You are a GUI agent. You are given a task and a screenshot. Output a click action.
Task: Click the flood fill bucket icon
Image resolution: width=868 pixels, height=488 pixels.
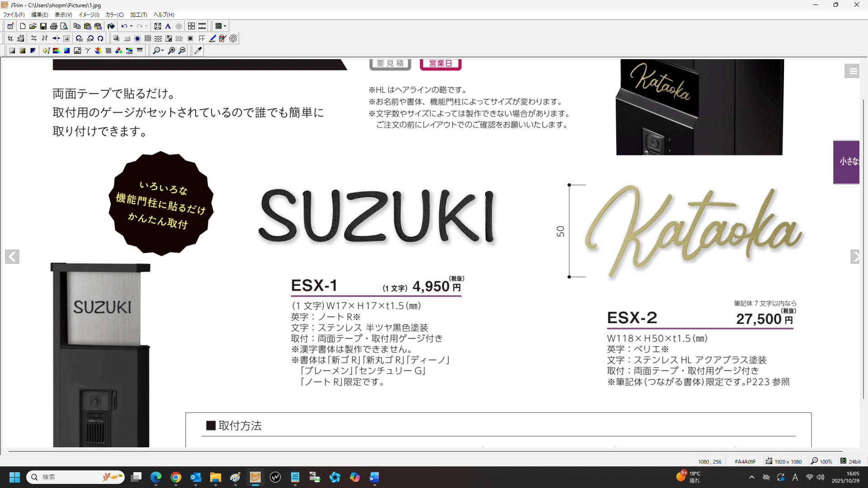click(x=111, y=26)
